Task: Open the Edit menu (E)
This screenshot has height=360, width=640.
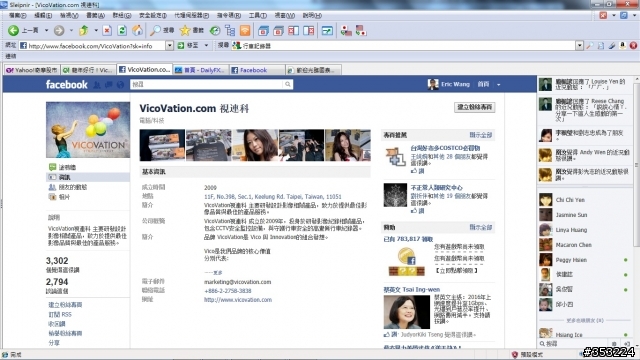Action: [43, 16]
